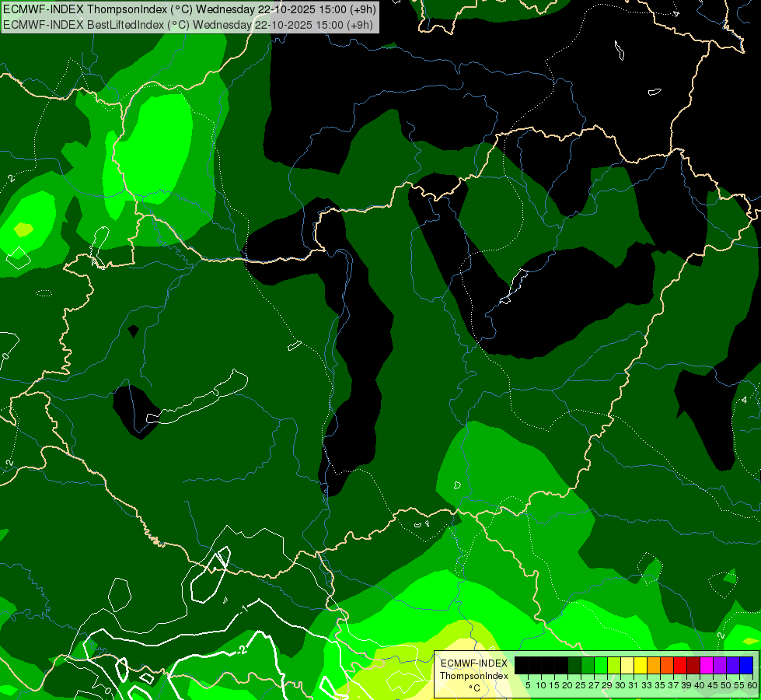The width and height of the screenshot is (761, 700).
Task: Click the violet legend swatch (50-55)
Action: (x=733, y=665)
